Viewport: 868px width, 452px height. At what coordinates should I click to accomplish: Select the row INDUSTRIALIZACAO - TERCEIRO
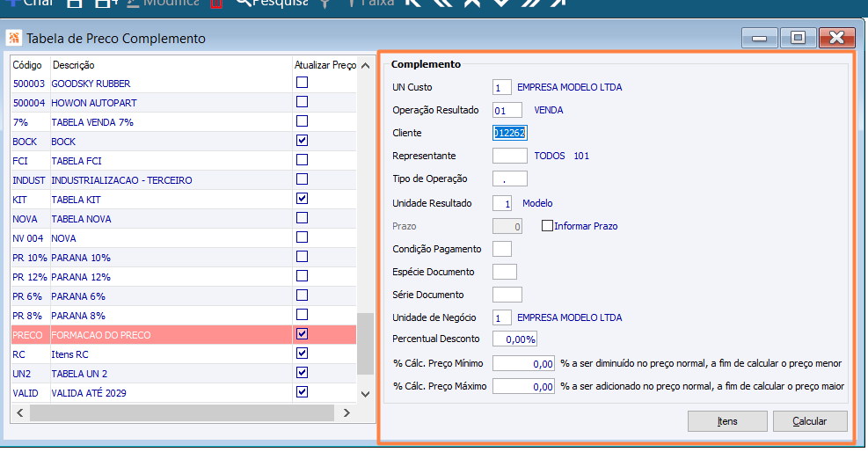tap(184, 180)
